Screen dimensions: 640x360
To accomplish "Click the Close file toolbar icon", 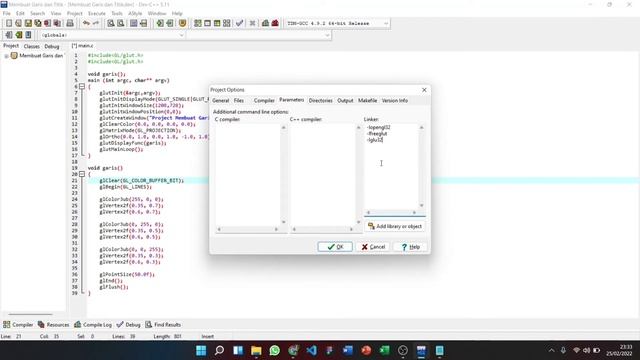I will coord(48,23).
